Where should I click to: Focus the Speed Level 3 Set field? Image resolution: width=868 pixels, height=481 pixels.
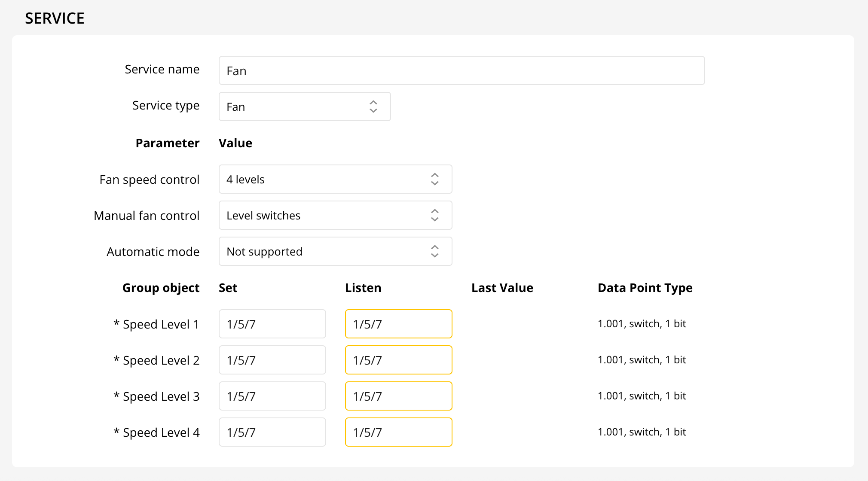coord(272,396)
